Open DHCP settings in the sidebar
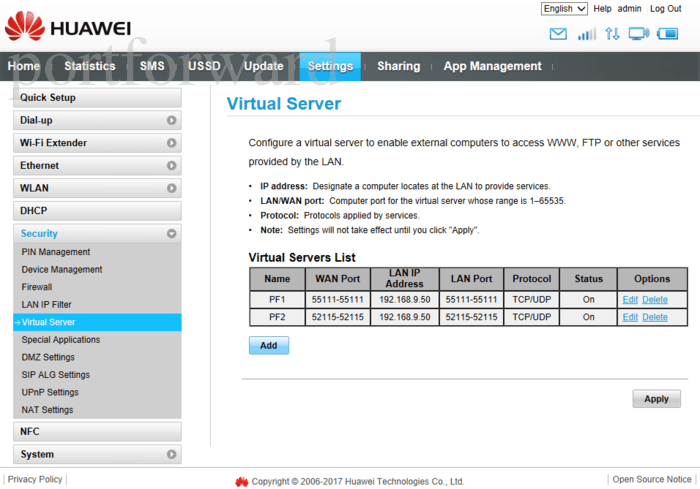Screen dimensions: 700x489 [97, 211]
